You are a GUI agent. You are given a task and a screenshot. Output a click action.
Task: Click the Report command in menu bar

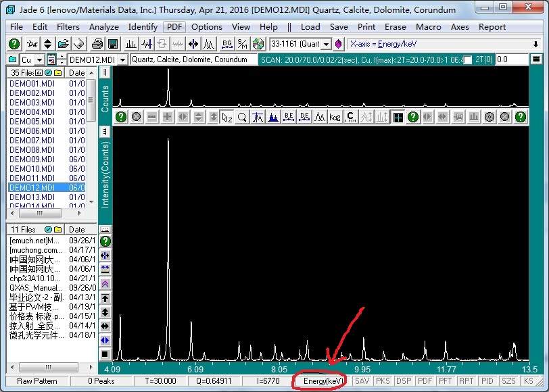pyautogui.click(x=492, y=27)
